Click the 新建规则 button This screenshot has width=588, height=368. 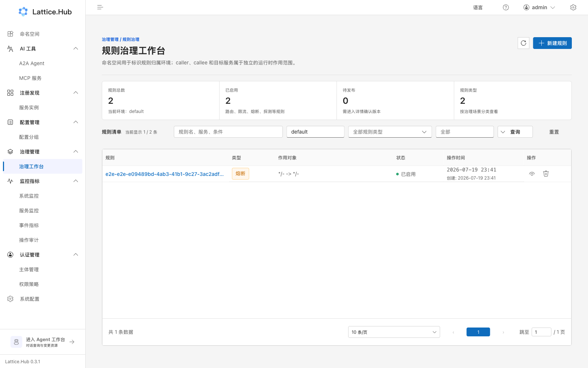pos(552,43)
